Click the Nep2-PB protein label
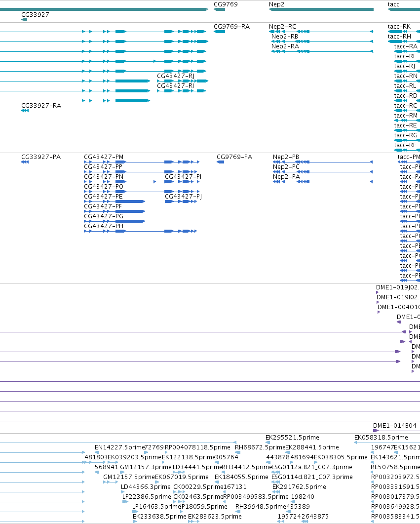 point(286,157)
